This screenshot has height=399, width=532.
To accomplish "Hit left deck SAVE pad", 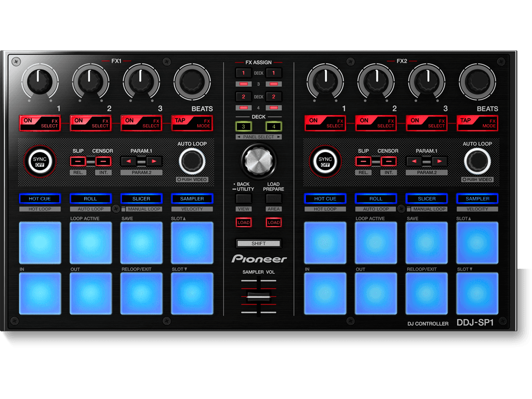I will [x=141, y=243].
